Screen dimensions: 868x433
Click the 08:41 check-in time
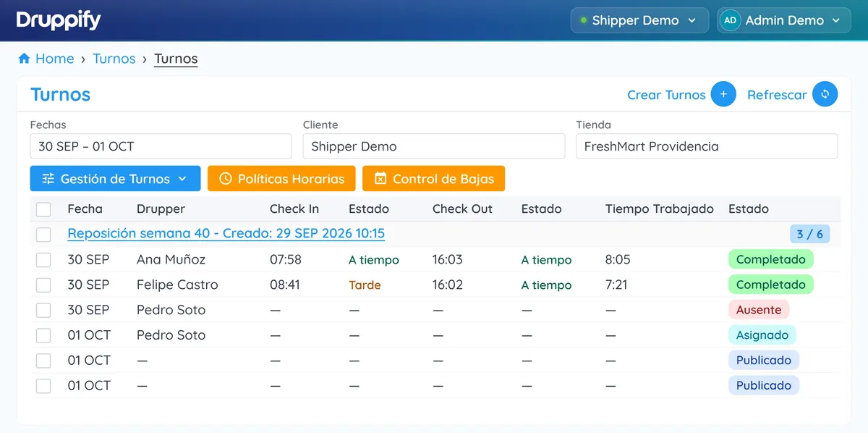click(x=285, y=285)
